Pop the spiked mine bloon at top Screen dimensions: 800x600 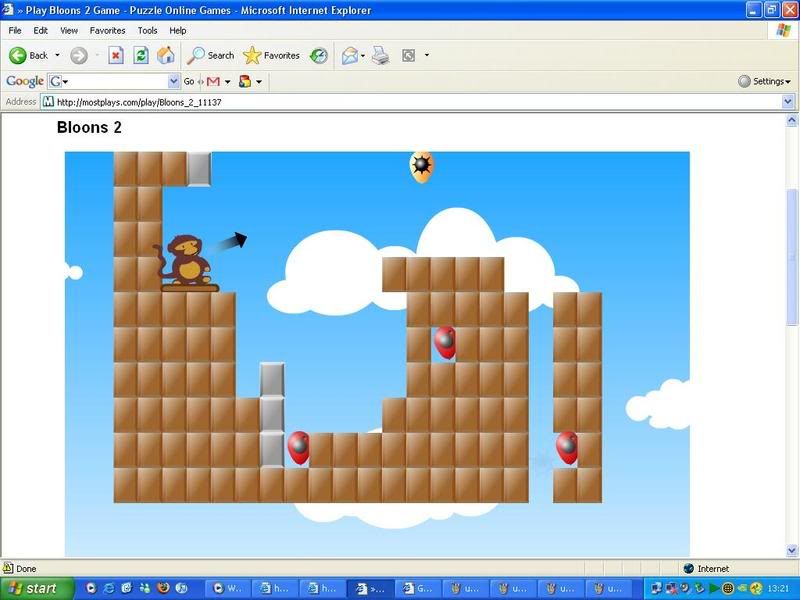pyautogui.click(x=421, y=166)
